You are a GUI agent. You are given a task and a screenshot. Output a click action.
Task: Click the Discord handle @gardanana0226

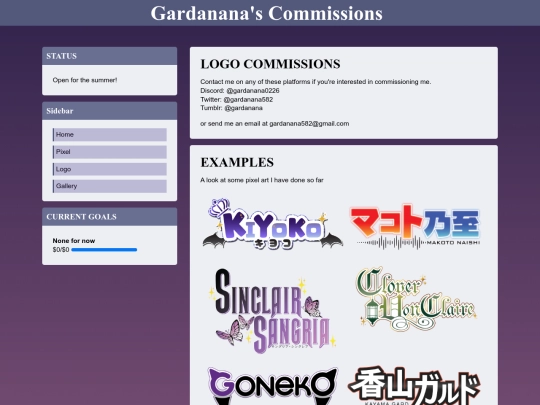click(x=253, y=91)
